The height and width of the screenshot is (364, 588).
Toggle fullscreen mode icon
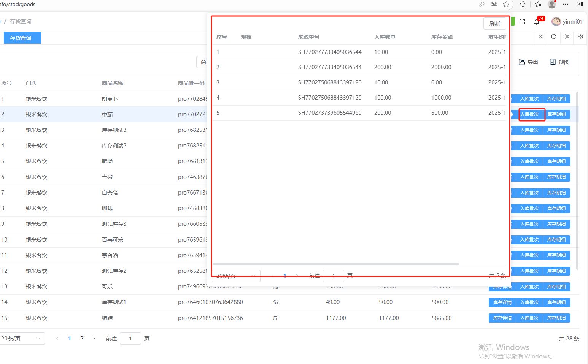tap(522, 22)
